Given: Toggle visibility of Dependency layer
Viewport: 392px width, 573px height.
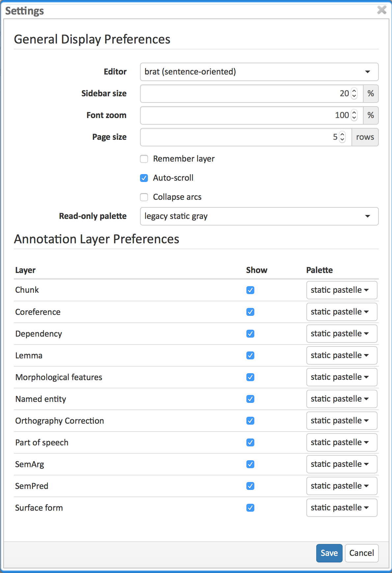Looking at the screenshot, I should coord(250,334).
